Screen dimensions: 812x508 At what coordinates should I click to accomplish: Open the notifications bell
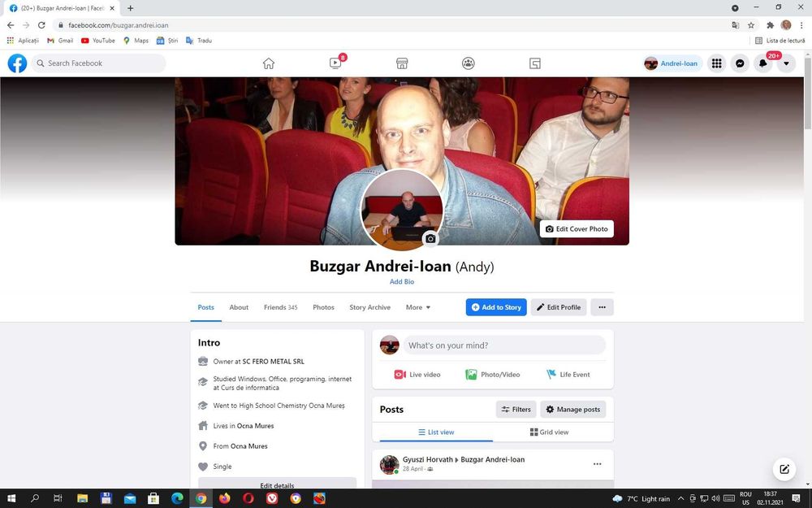pos(762,63)
